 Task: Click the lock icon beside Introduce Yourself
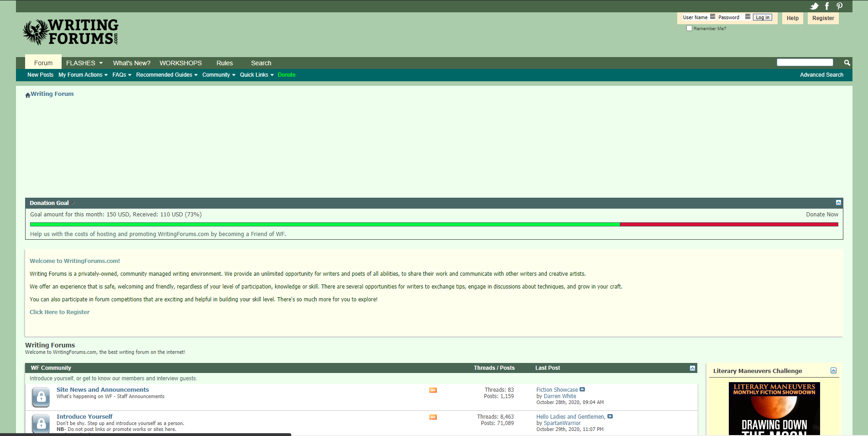(41, 424)
